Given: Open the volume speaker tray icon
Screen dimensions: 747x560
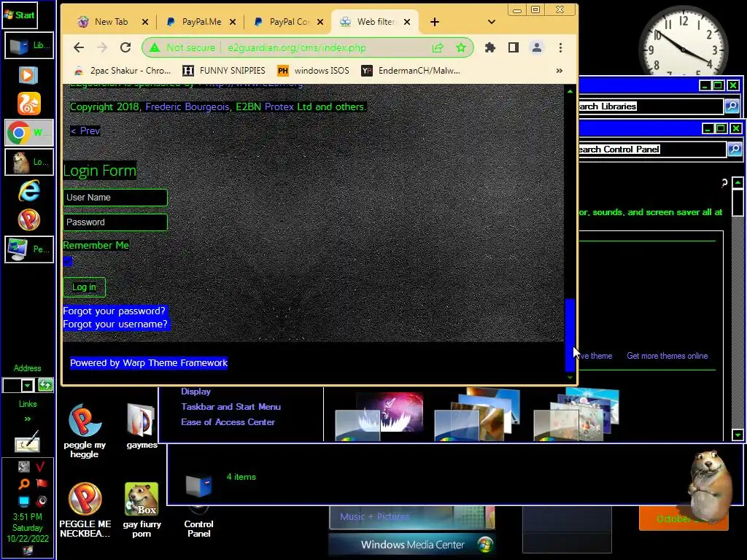Looking at the screenshot, I should pos(42,501).
